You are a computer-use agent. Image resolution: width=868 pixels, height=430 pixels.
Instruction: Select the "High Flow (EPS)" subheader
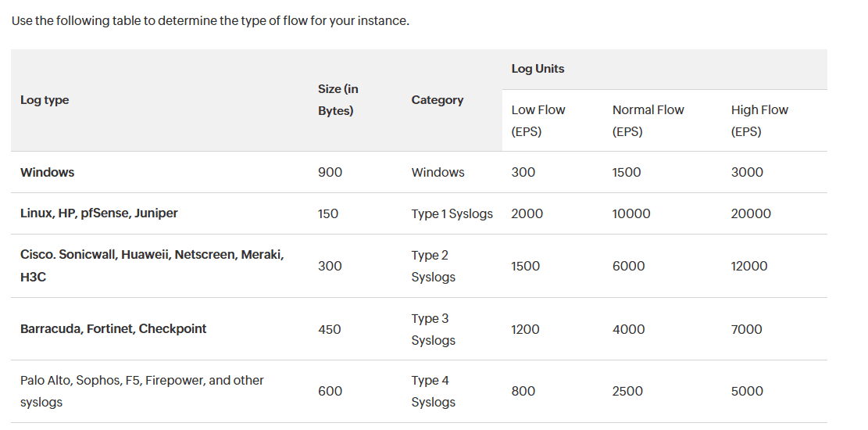click(759, 120)
